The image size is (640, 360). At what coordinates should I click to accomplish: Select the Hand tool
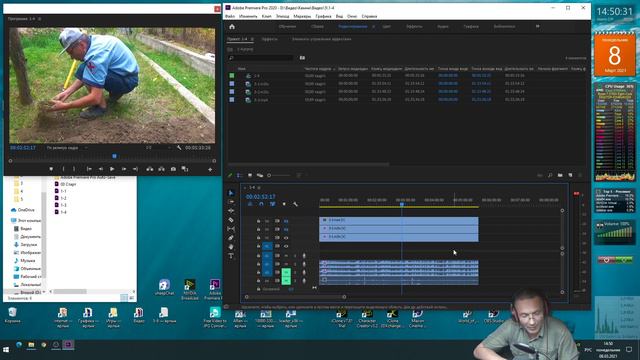click(x=231, y=247)
